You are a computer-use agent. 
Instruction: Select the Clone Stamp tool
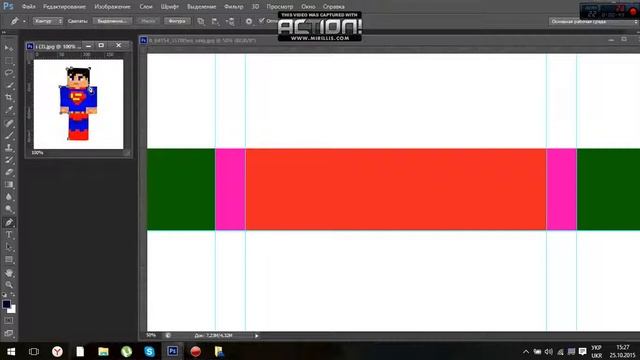tap(9, 148)
